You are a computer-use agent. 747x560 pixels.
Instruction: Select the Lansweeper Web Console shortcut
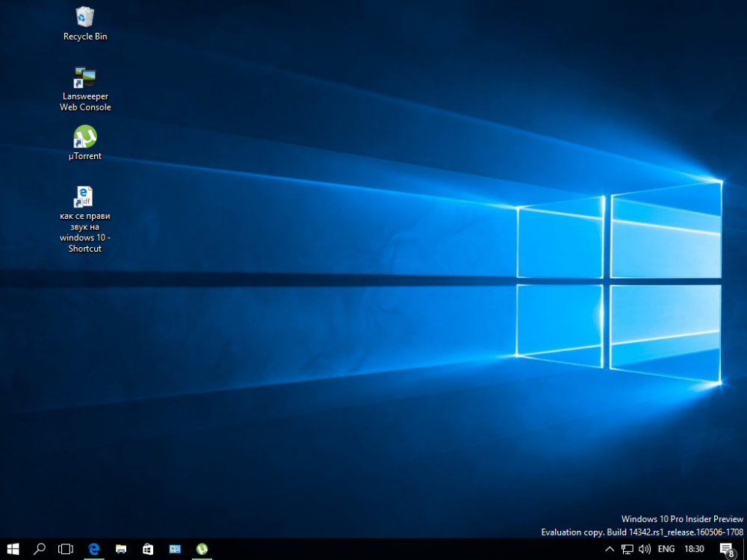tap(85, 89)
